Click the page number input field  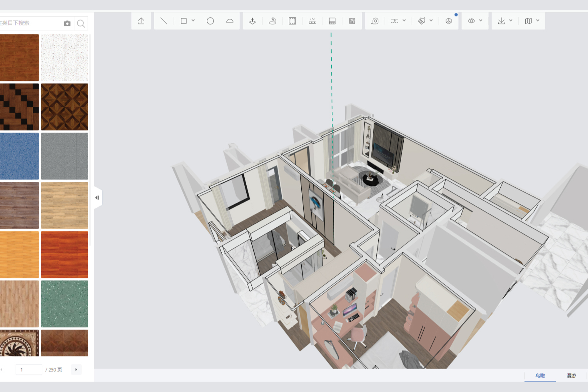tap(29, 370)
